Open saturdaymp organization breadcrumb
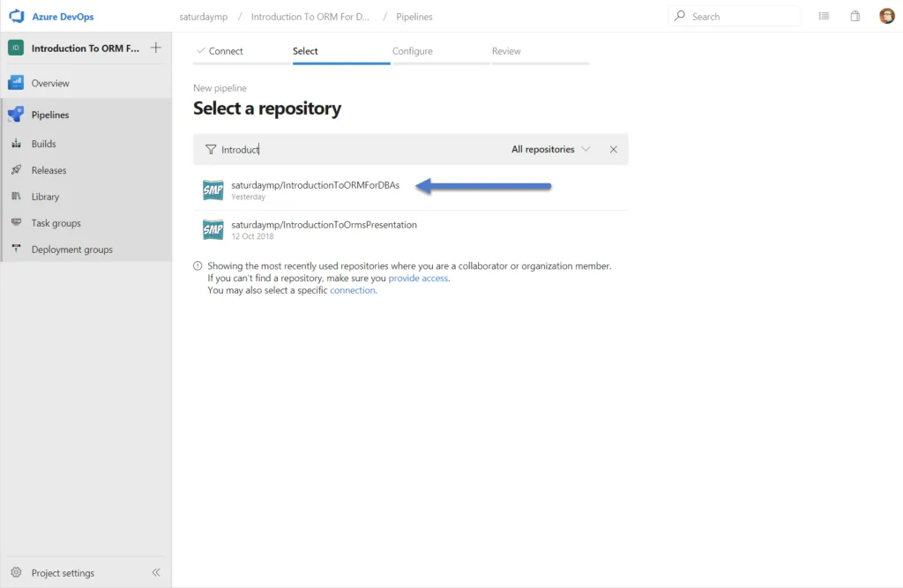The width and height of the screenshot is (903, 588). coord(204,17)
